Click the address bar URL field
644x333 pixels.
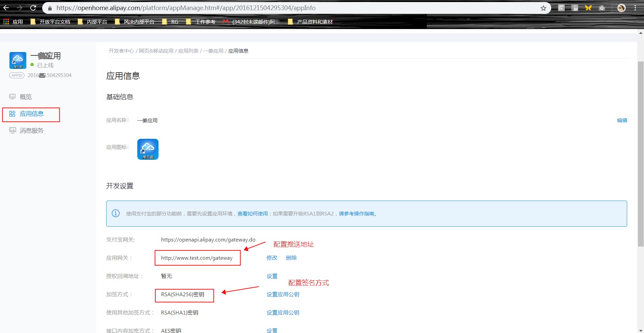(x=297, y=8)
